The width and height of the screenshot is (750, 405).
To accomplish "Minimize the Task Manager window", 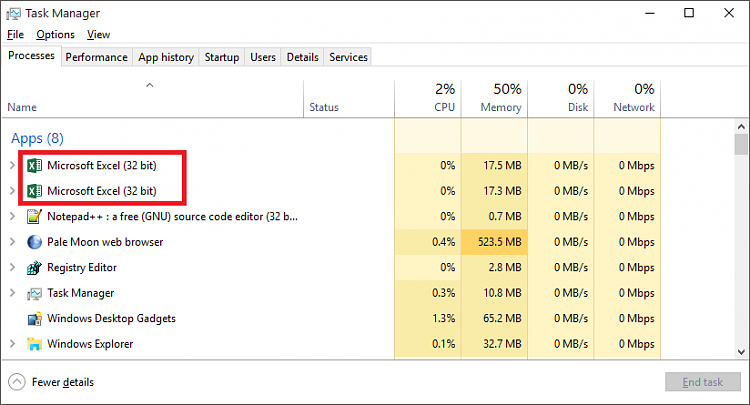I will pyautogui.click(x=650, y=13).
